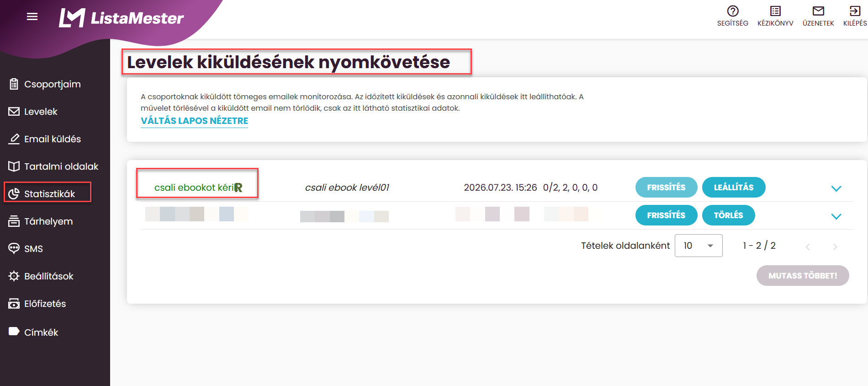
Task: Click the Kilépés logout icon
Action: coord(855,11)
